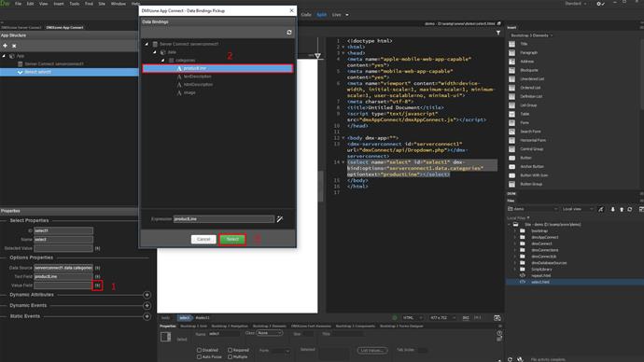Screen dimensions: 644x362
Task: Refresh the Data Bindings list in the dialog
Action: (x=289, y=32)
